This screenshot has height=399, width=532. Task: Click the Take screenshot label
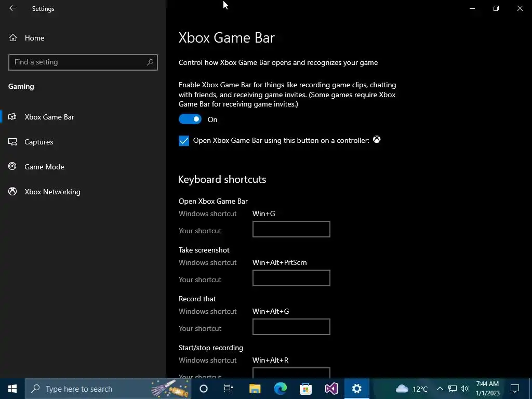point(204,250)
